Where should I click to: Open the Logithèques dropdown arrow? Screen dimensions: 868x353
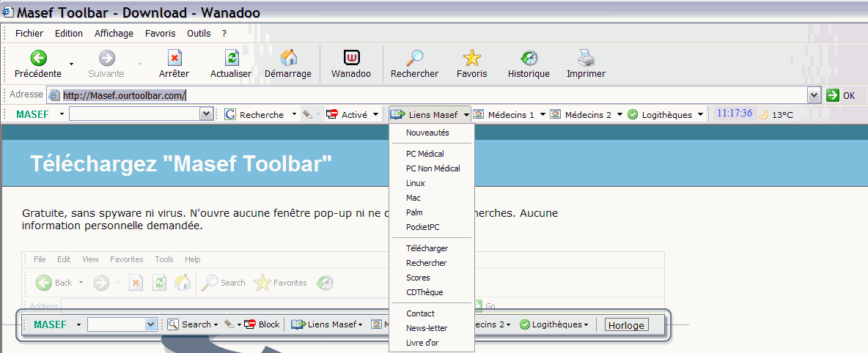pos(701,114)
